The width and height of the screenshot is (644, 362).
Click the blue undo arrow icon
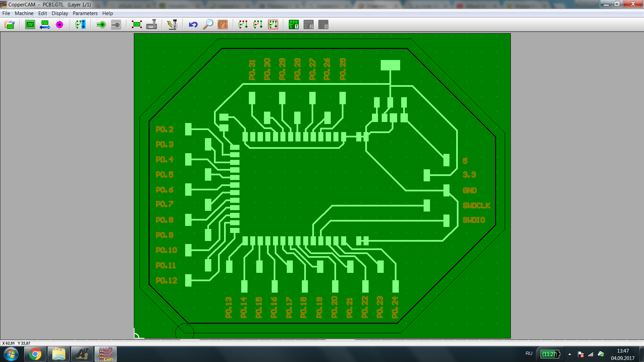click(193, 25)
